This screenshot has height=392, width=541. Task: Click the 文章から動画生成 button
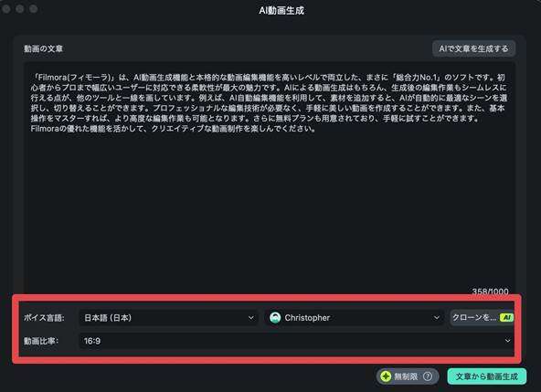tap(487, 376)
